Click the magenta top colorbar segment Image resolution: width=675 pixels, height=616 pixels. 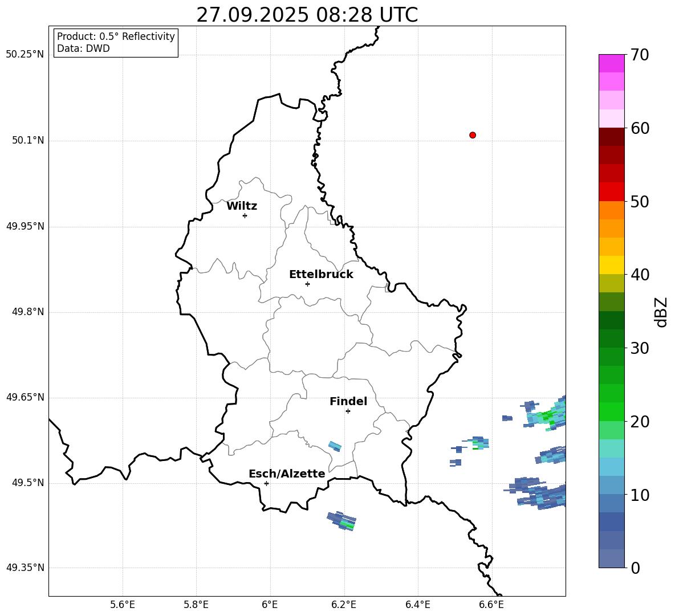(611, 63)
